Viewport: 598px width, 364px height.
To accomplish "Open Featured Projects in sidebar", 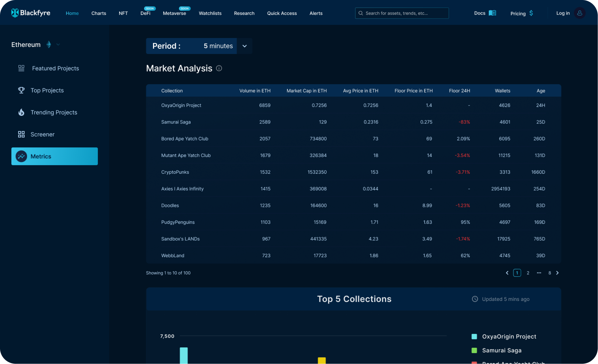I will pyautogui.click(x=55, y=68).
